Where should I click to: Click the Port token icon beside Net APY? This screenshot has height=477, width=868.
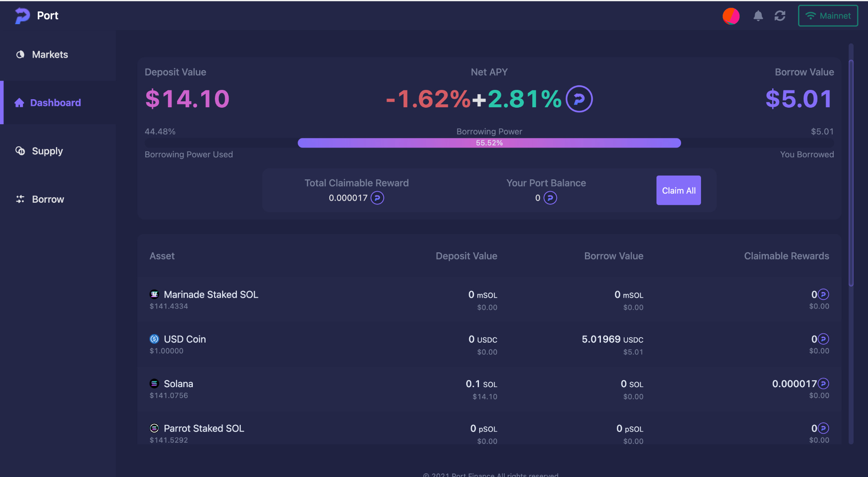click(x=579, y=99)
